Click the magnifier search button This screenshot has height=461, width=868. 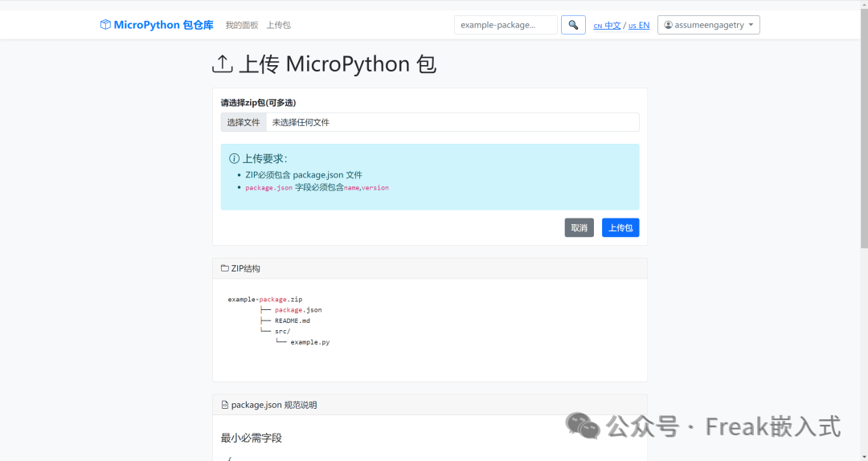(573, 25)
